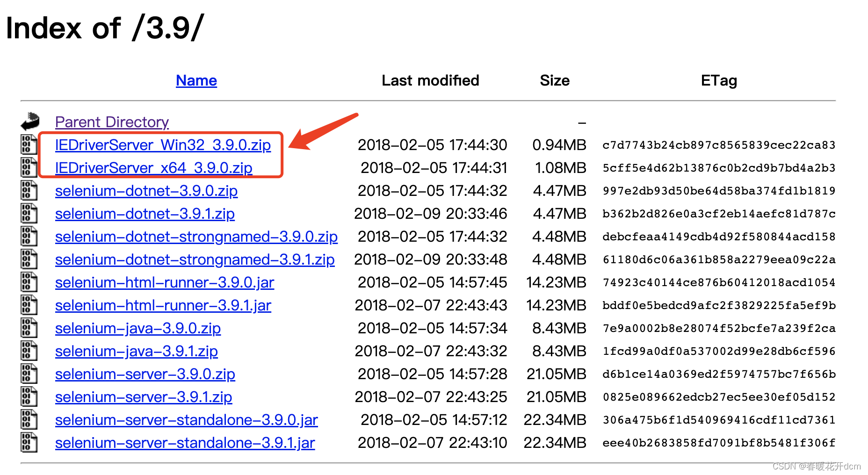This screenshot has height=475, width=868.
Task: Download selenium-dotnet-3.9.1.zip
Action: point(145,214)
